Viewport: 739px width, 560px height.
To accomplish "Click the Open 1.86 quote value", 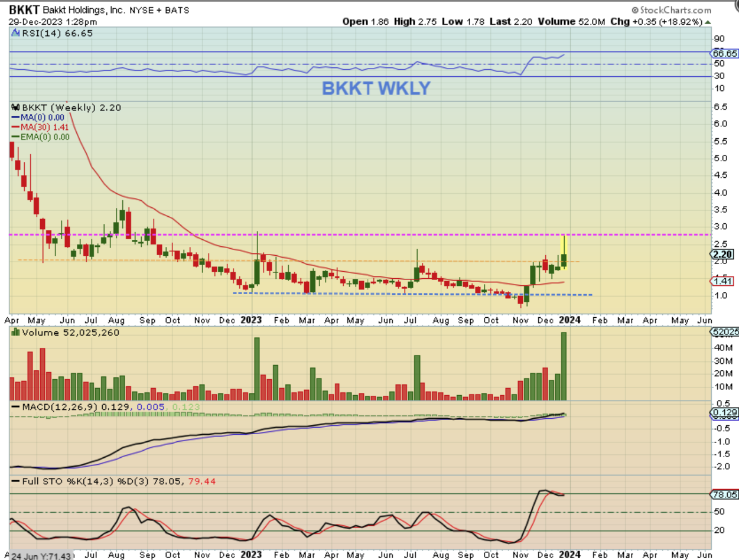I will [365, 21].
